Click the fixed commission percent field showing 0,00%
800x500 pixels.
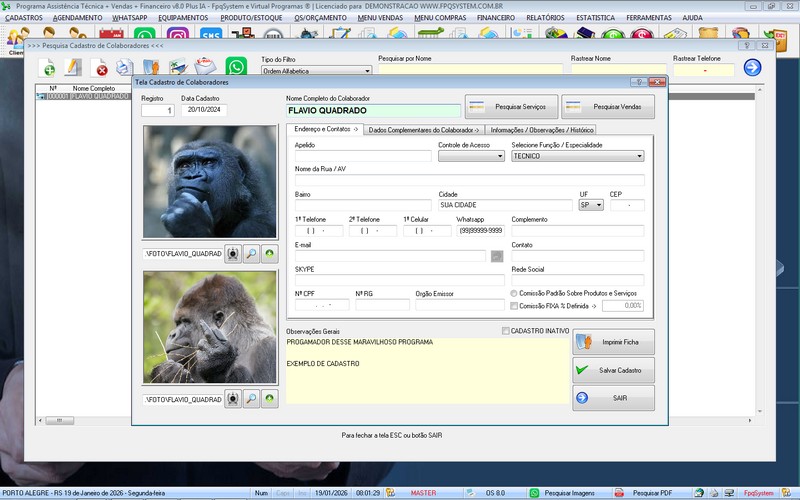pos(623,306)
